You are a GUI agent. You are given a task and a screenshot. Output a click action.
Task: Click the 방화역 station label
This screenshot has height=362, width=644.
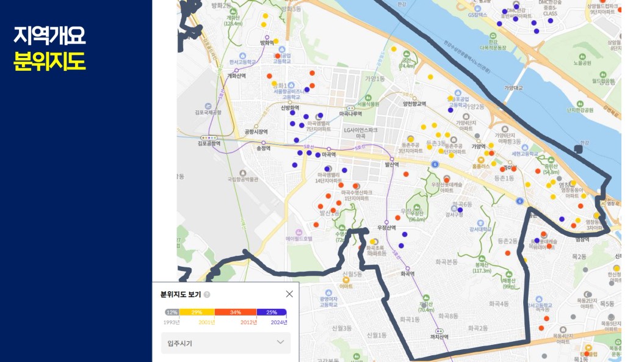(x=267, y=43)
